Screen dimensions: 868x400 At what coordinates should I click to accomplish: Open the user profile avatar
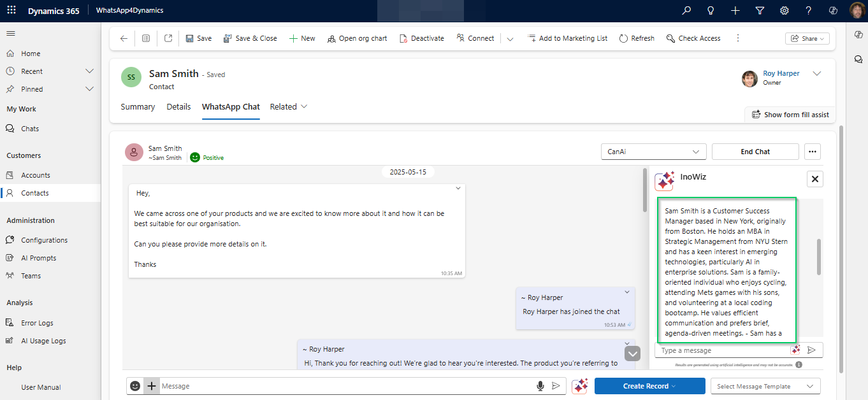857,10
